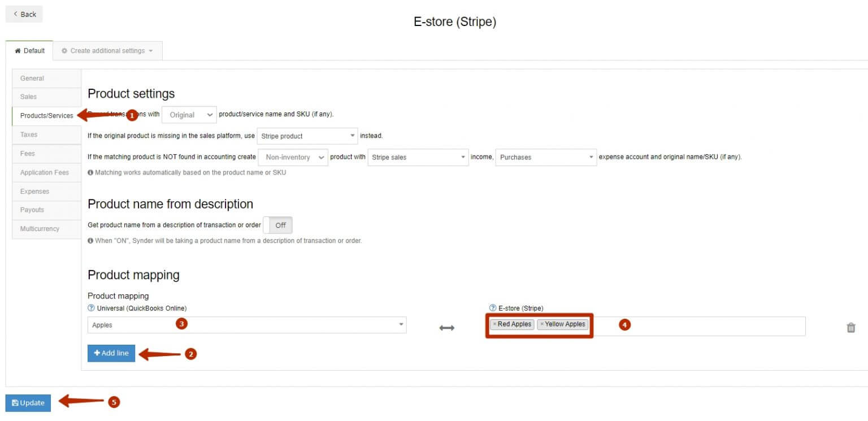The height and width of the screenshot is (421, 868).
Task: Open the Non-inventory product type dropdown
Action: pyautogui.click(x=292, y=157)
